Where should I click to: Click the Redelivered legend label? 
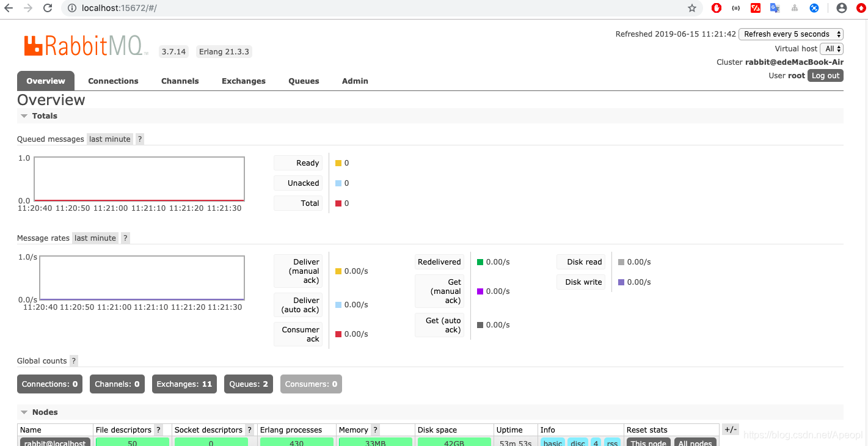(439, 262)
